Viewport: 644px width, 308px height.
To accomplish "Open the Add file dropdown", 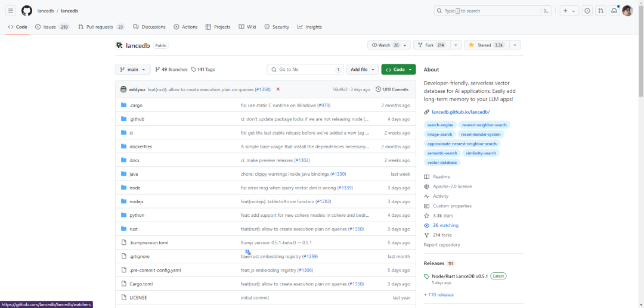I will (363, 70).
